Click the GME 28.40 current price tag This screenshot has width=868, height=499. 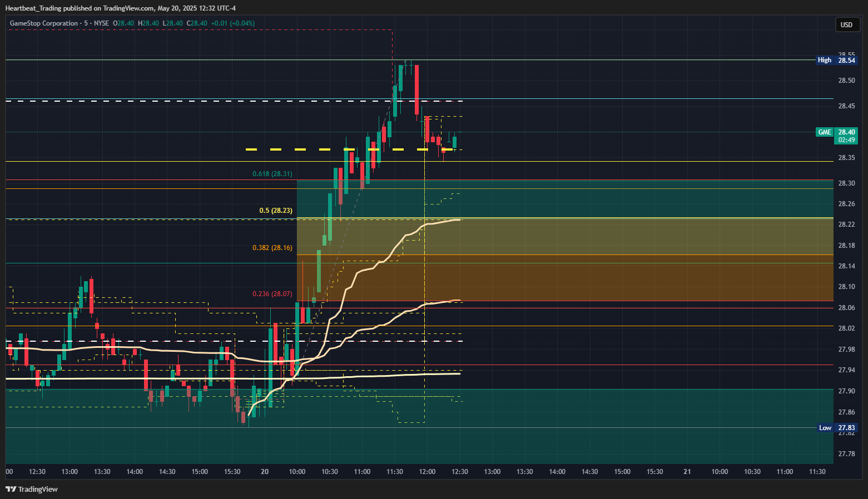tap(836, 132)
